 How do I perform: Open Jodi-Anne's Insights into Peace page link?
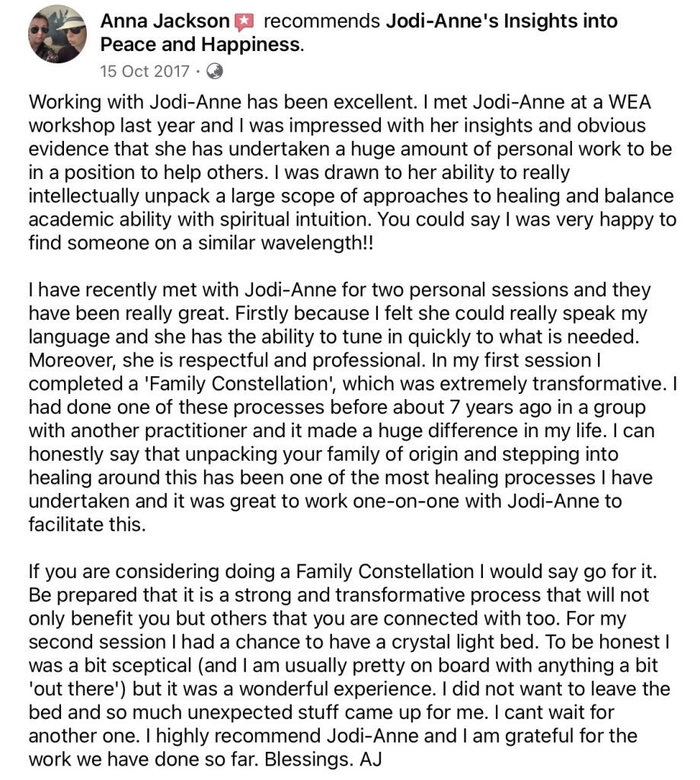(x=359, y=33)
